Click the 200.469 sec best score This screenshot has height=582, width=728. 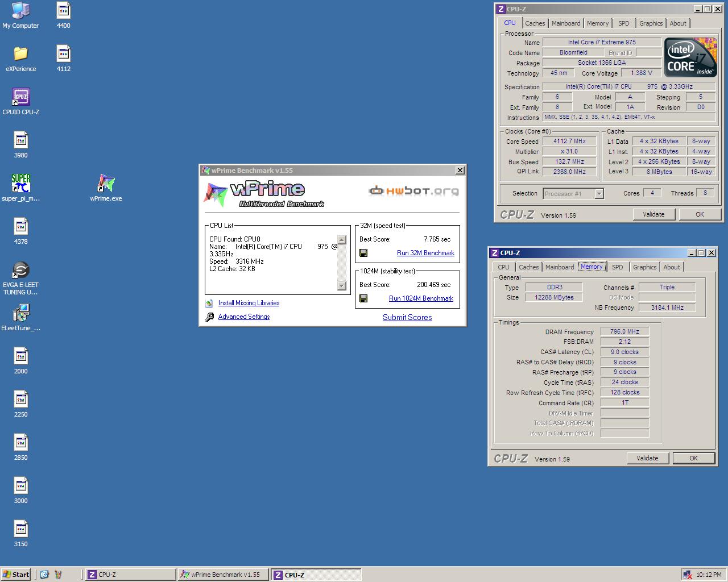[433, 285]
